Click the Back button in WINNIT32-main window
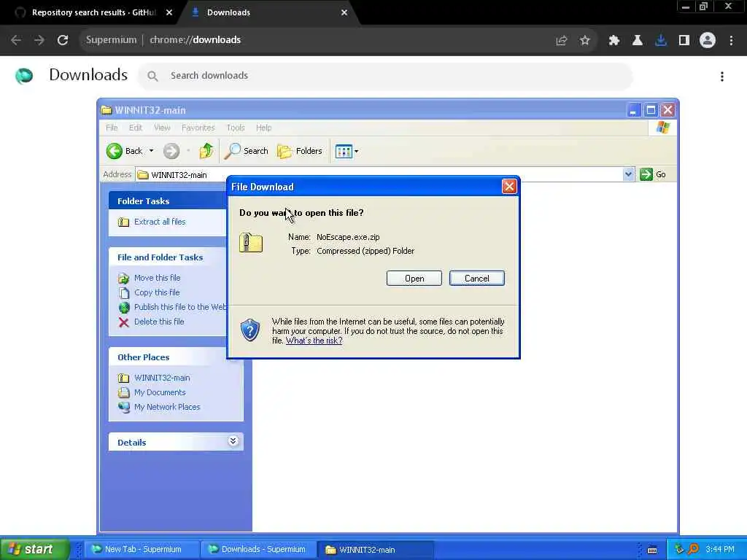The width and height of the screenshot is (747, 560). pos(125,151)
